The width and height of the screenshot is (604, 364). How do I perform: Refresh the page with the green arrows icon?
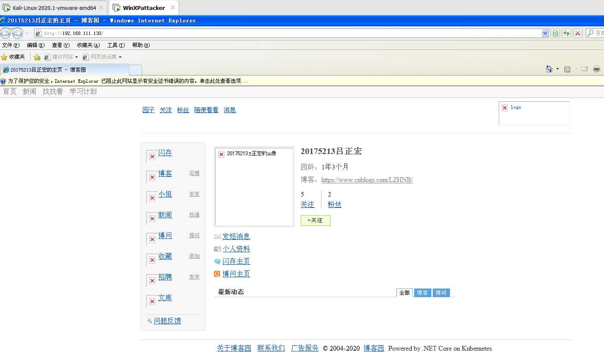click(x=566, y=33)
